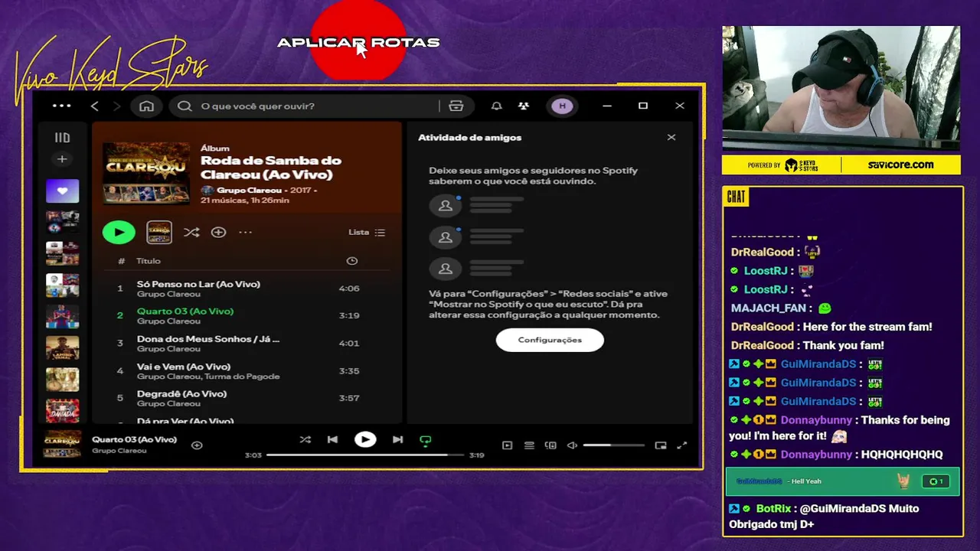980x551 pixels.
Task: Open more options for the album (three dots)
Action: click(245, 232)
